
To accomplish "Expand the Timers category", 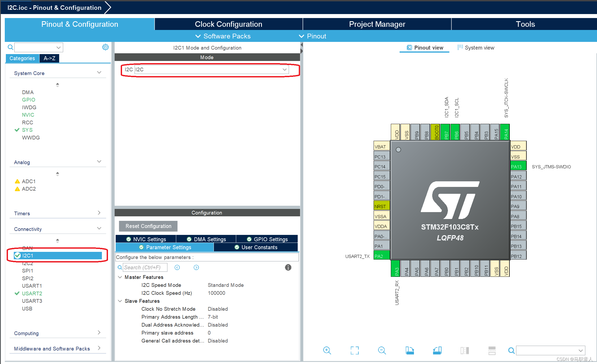I will click(99, 213).
